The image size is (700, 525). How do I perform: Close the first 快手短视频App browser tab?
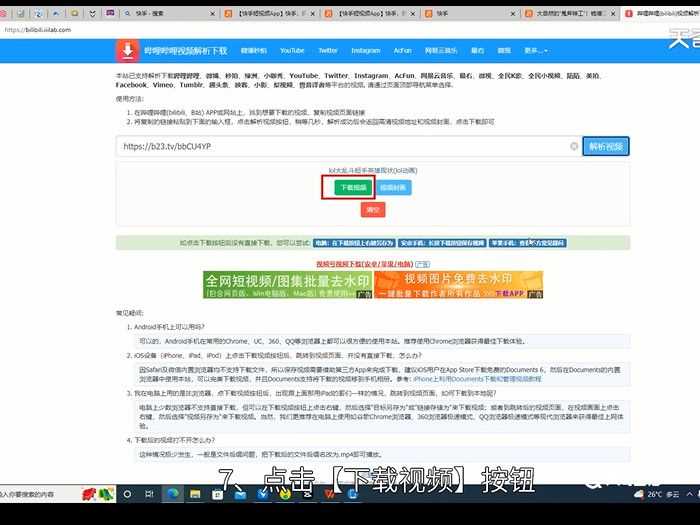click(312, 14)
